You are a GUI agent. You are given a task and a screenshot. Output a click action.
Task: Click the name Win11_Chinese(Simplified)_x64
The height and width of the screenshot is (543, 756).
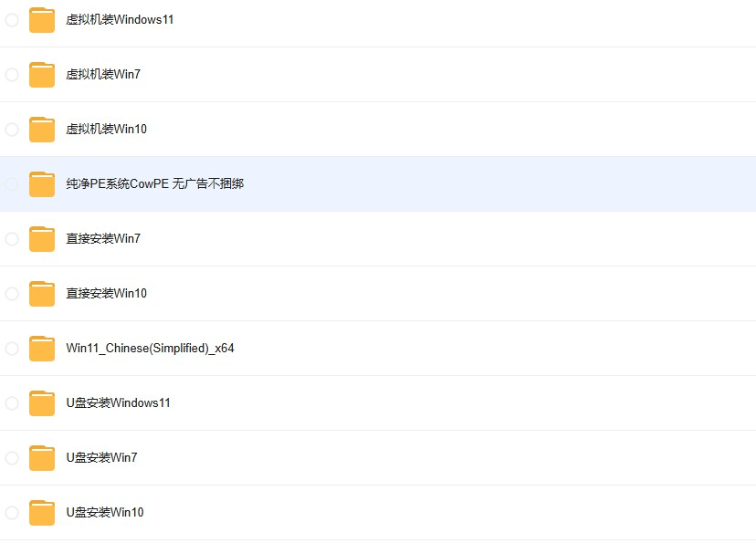[150, 349]
